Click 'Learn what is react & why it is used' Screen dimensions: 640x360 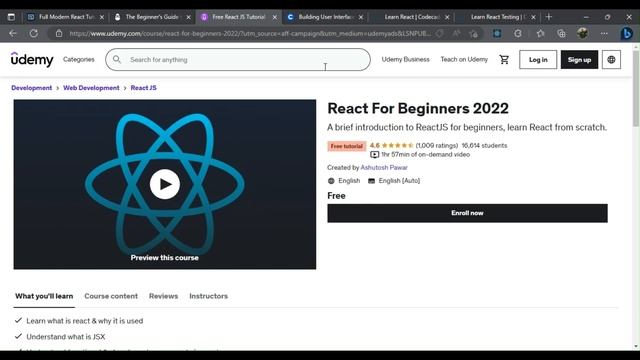pos(84,321)
